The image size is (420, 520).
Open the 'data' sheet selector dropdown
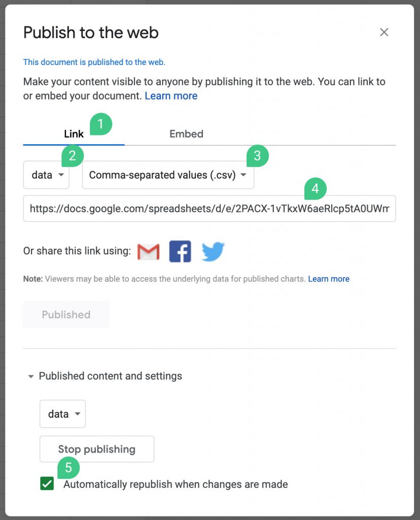(x=46, y=175)
